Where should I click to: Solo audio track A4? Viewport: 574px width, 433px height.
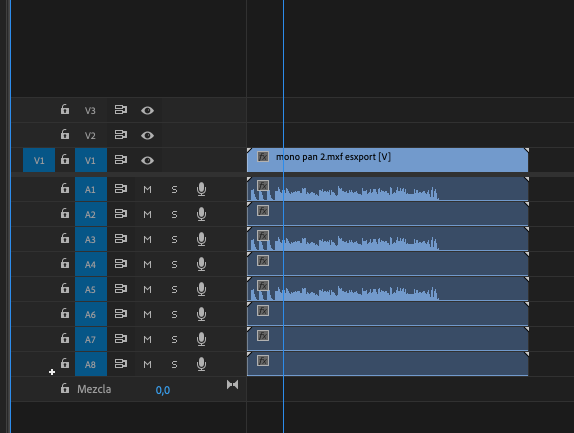click(174, 265)
